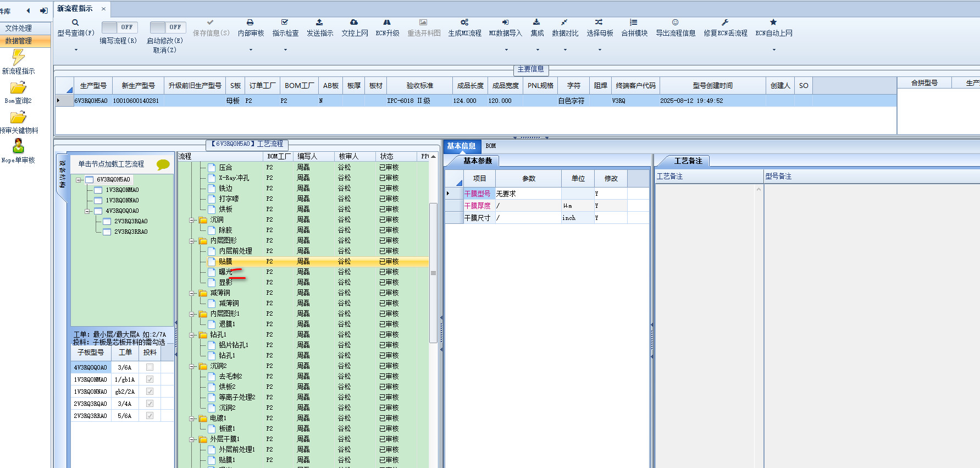Click the 型号查询(F) search icon
This screenshot has height=468, width=980.
pos(75,23)
